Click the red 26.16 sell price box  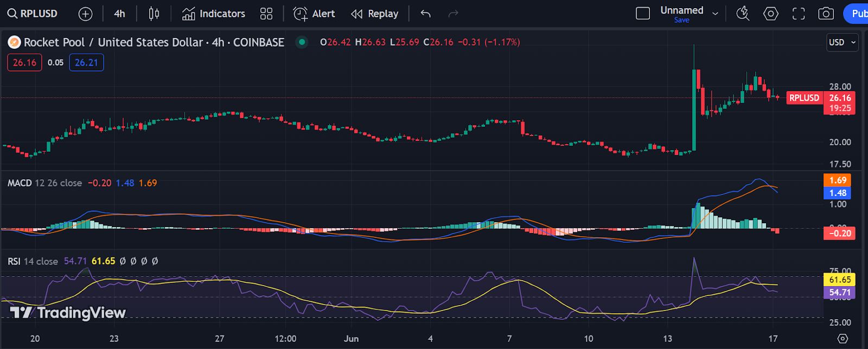click(x=24, y=62)
